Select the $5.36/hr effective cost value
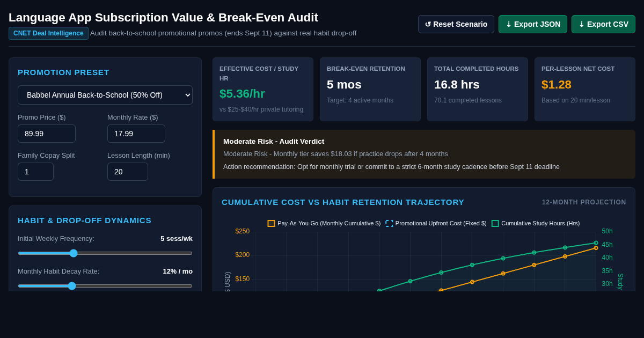644x338 pixels. (x=242, y=94)
